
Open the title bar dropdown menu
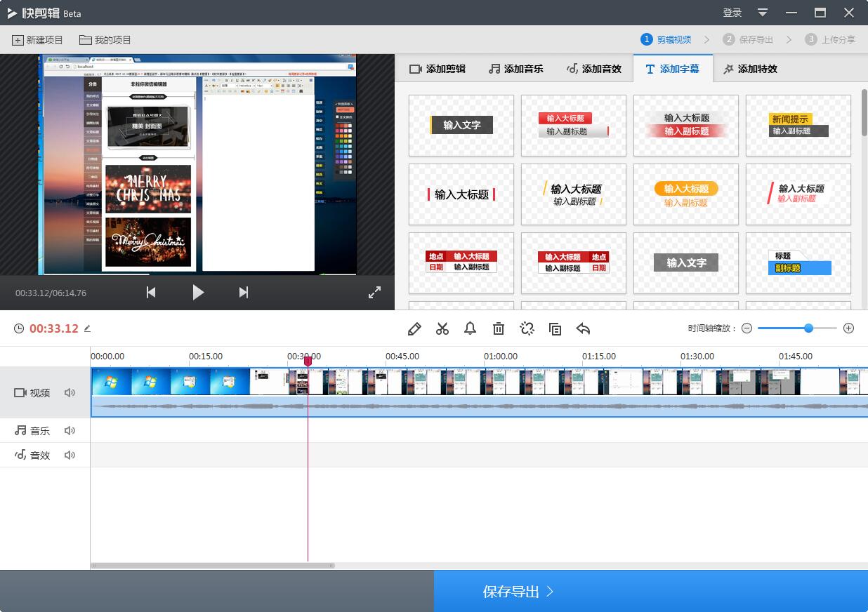[763, 13]
